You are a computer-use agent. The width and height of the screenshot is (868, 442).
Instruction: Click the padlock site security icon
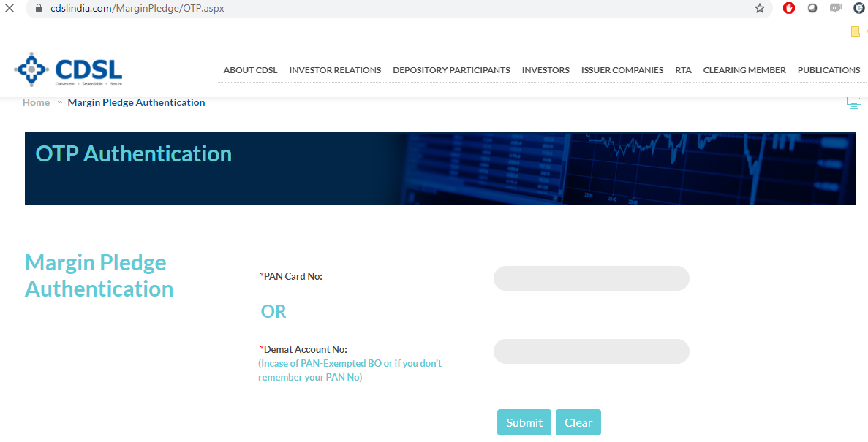coord(38,8)
